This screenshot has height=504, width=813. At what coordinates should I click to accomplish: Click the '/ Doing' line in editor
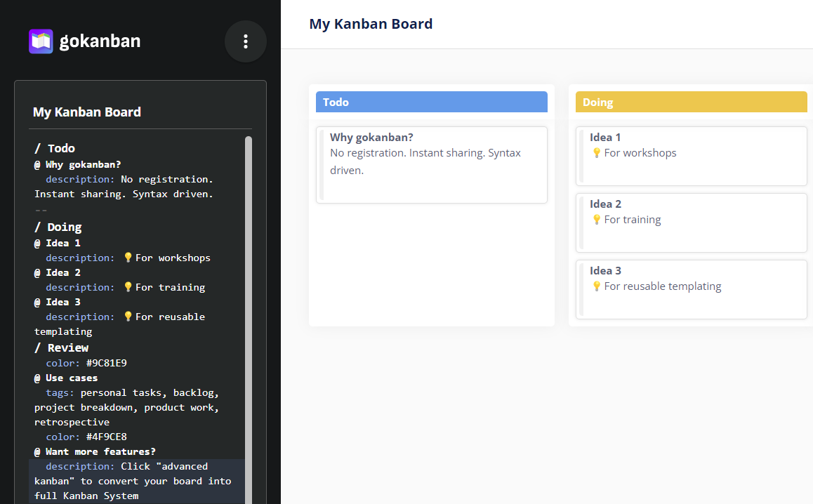[x=58, y=227]
